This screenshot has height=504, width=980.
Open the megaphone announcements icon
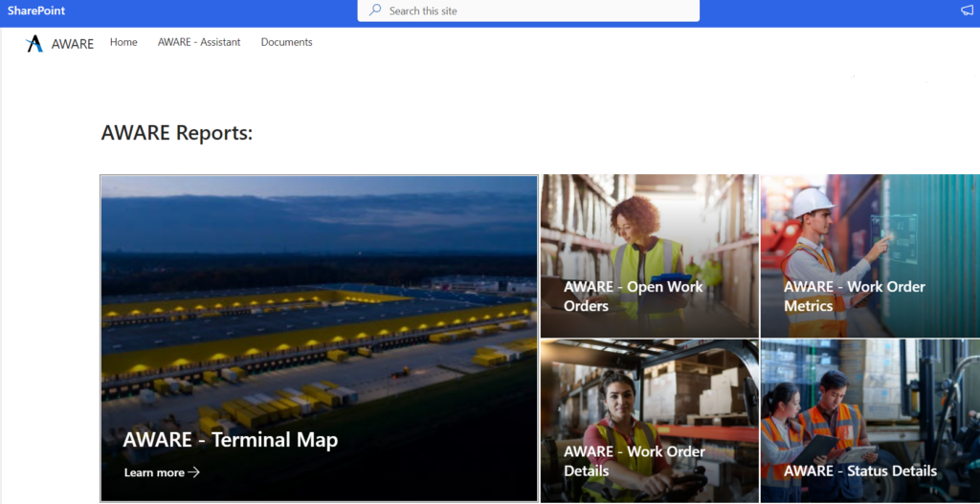point(967,10)
